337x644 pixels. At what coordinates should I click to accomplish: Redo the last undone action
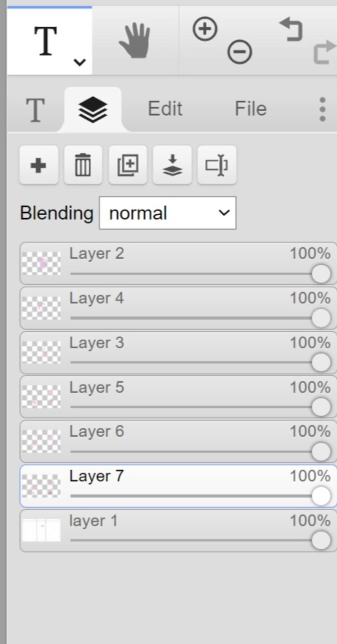325,52
